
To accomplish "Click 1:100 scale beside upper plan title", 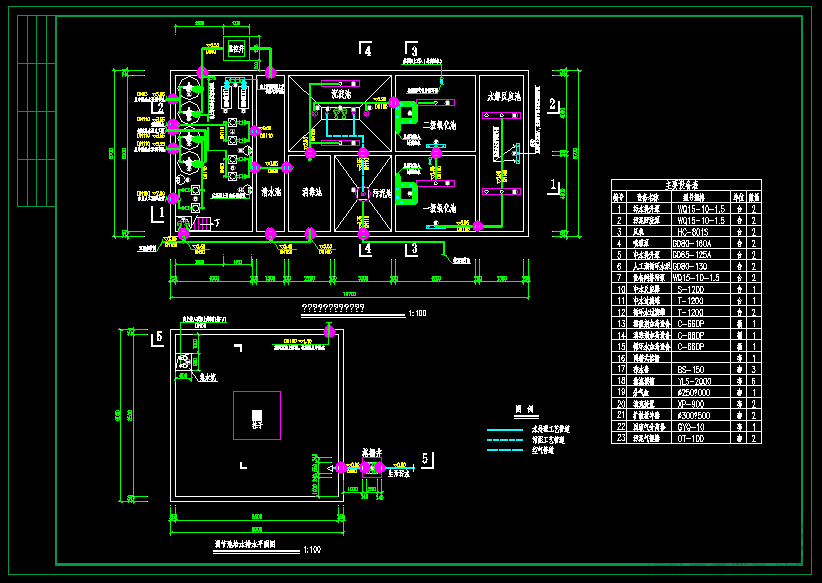I will 417,314.
